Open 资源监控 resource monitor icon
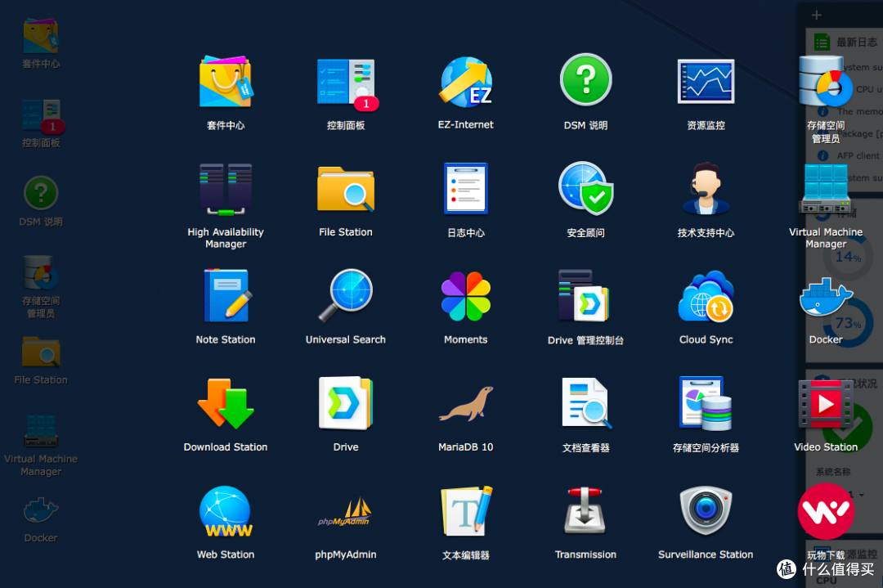The height and width of the screenshot is (588, 883). click(706, 82)
